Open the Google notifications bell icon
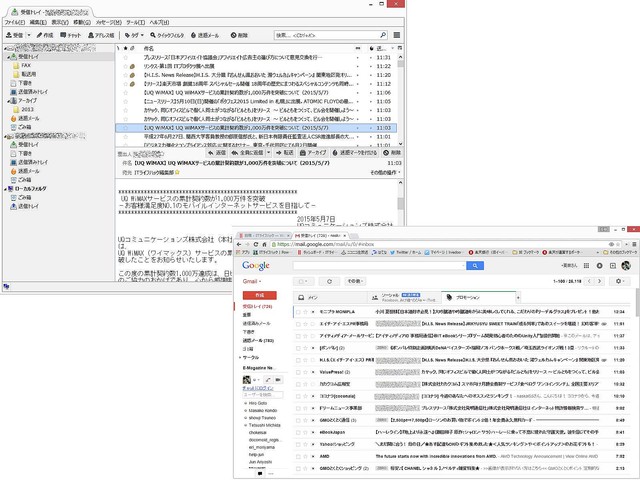 599,266
